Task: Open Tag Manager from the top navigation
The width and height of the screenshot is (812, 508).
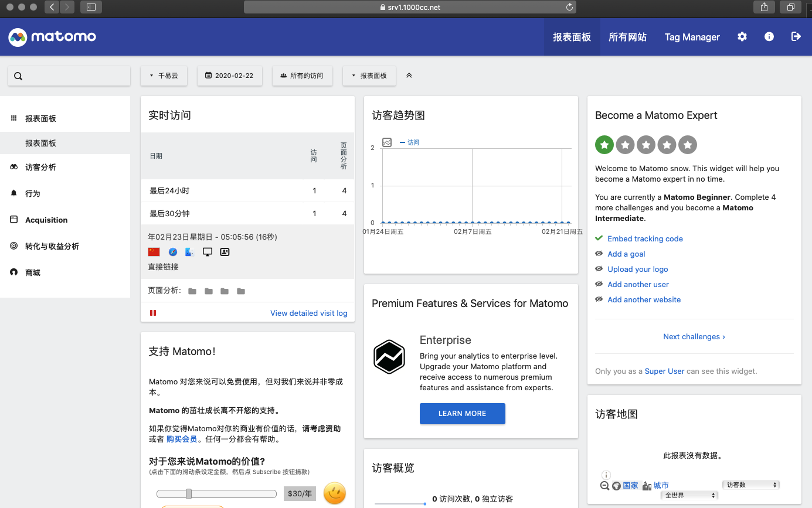Action: (692, 37)
